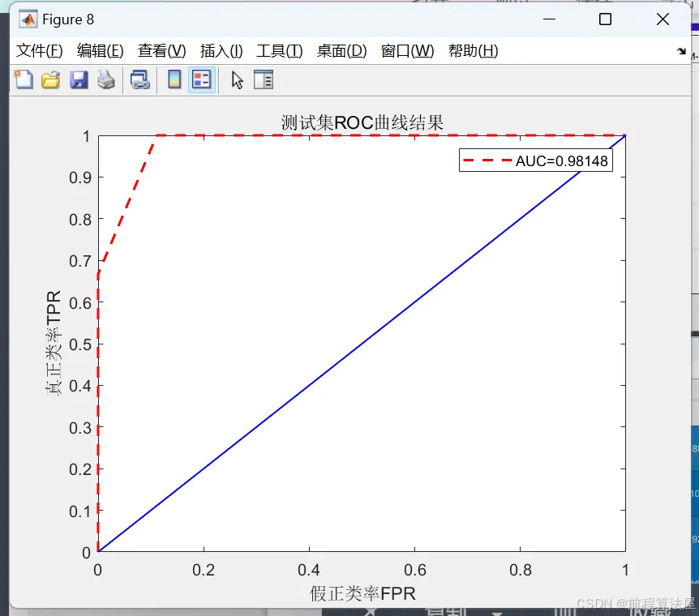Open the 文件(F) menu

coord(38,50)
